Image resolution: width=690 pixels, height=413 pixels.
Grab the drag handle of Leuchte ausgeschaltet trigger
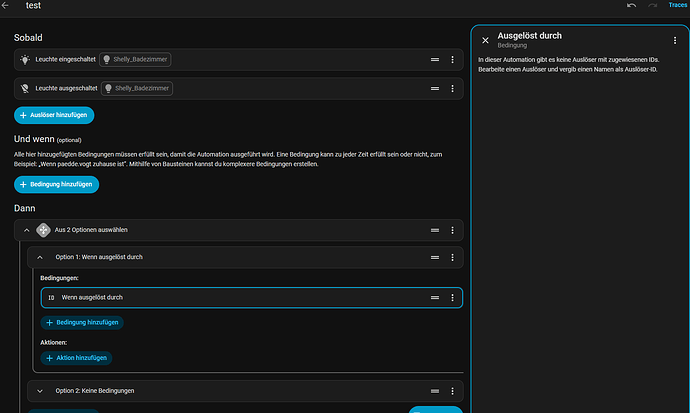[x=435, y=88]
